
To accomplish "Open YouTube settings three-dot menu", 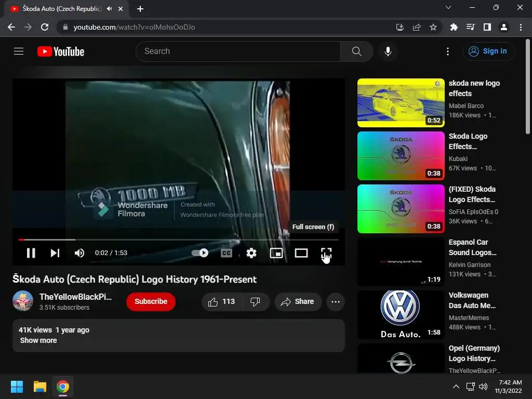I will (448, 51).
